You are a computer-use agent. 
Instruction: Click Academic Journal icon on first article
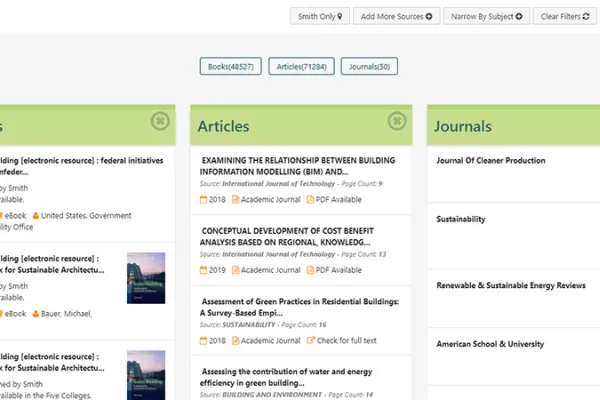point(236,200)
